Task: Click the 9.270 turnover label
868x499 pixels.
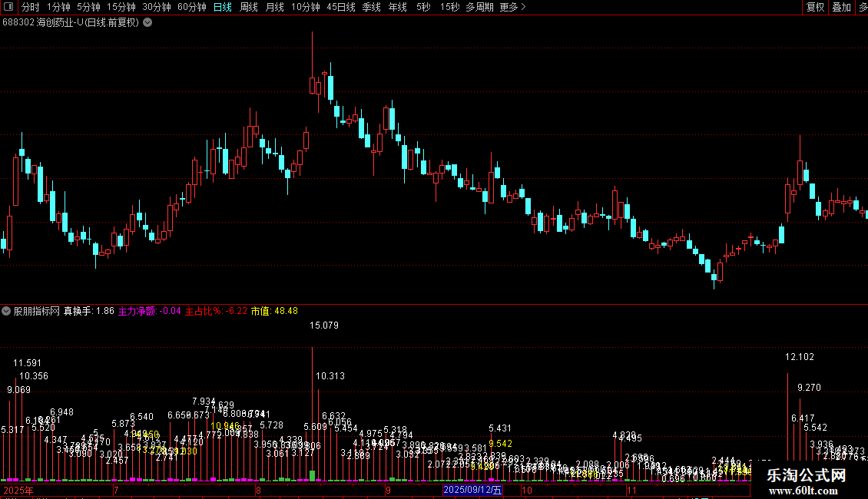Action: [x=809, y=388]
